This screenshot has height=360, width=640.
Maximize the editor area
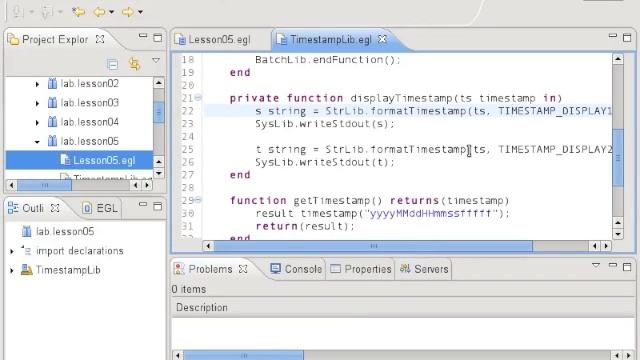click(x=627, y=38)
